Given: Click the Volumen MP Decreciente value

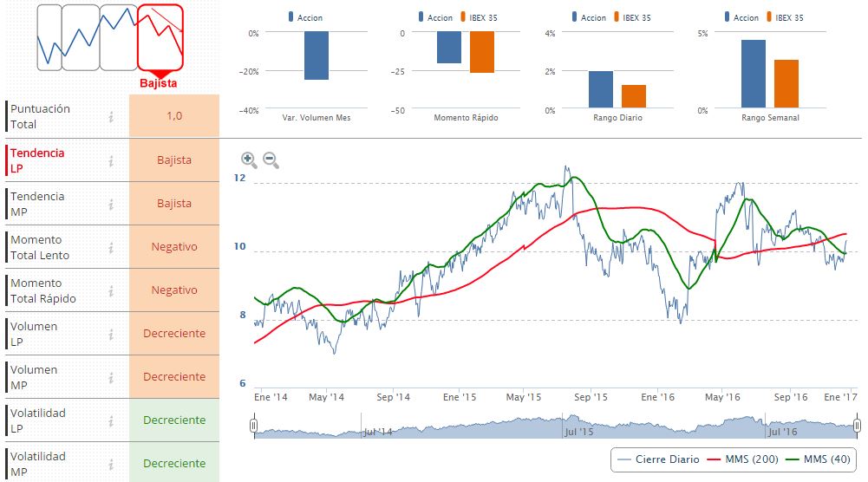Looking at the screenshot, I should (174, 377).
